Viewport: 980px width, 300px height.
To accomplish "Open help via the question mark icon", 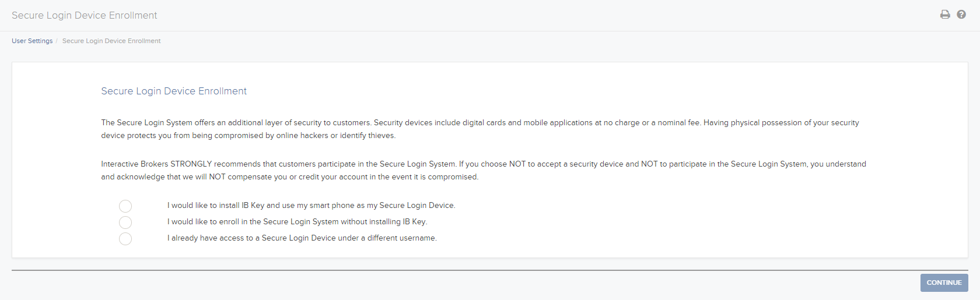I will coord(961,15).
